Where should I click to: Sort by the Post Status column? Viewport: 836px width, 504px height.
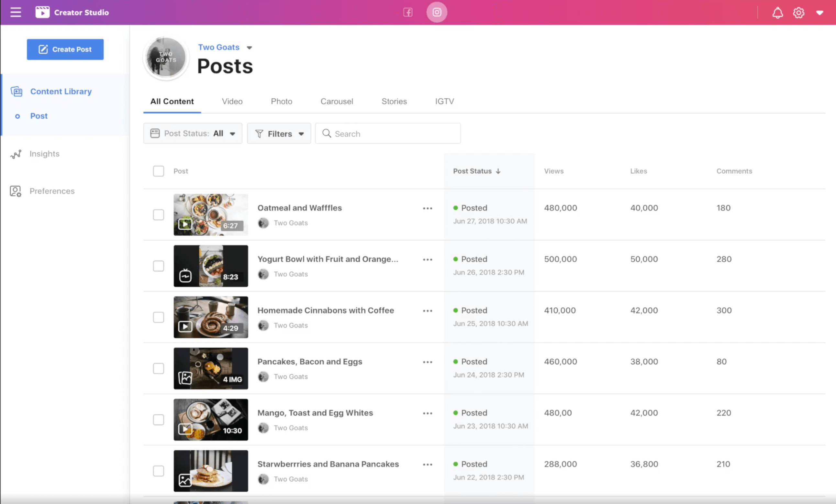(477, 171)
